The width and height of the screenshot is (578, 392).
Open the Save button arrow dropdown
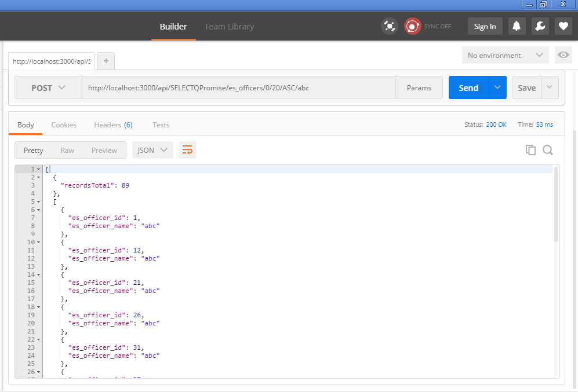(x=550, y=87)
